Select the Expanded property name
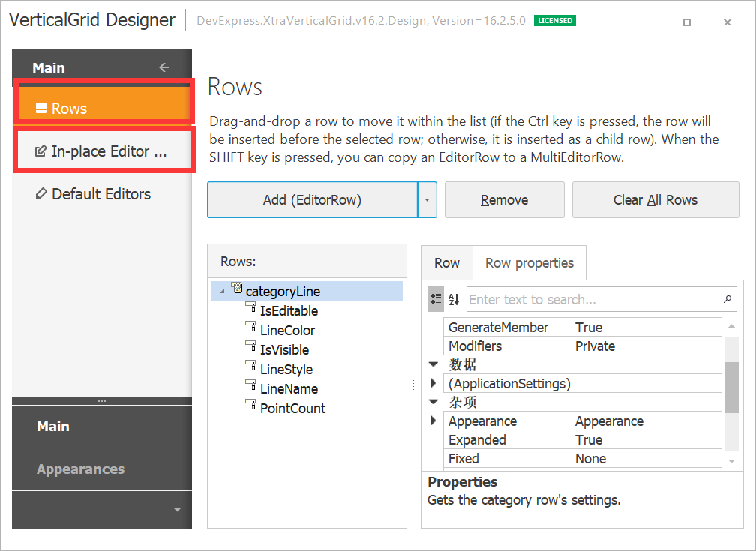 (x=508, y=439)
